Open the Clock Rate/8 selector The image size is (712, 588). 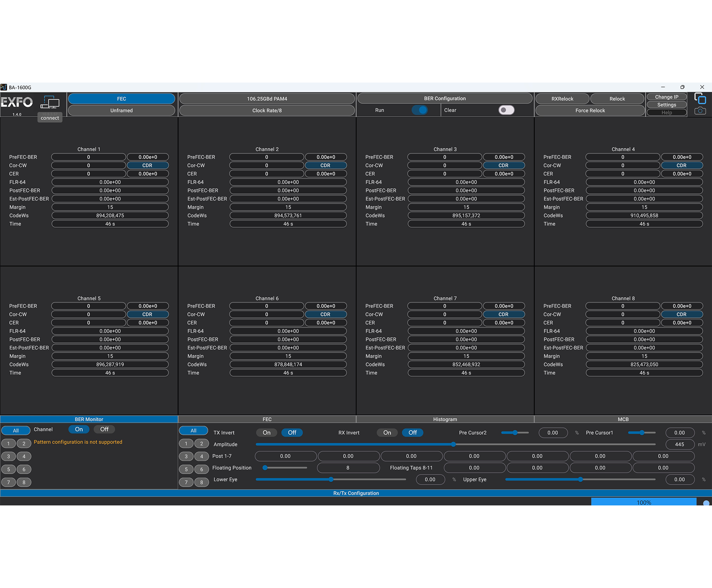(x=267, y=110)
